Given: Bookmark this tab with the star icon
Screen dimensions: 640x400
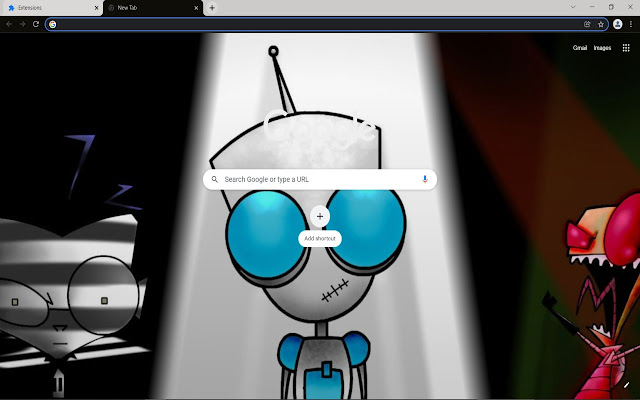Looking at the screenshot, I should (x=601, y=24).
